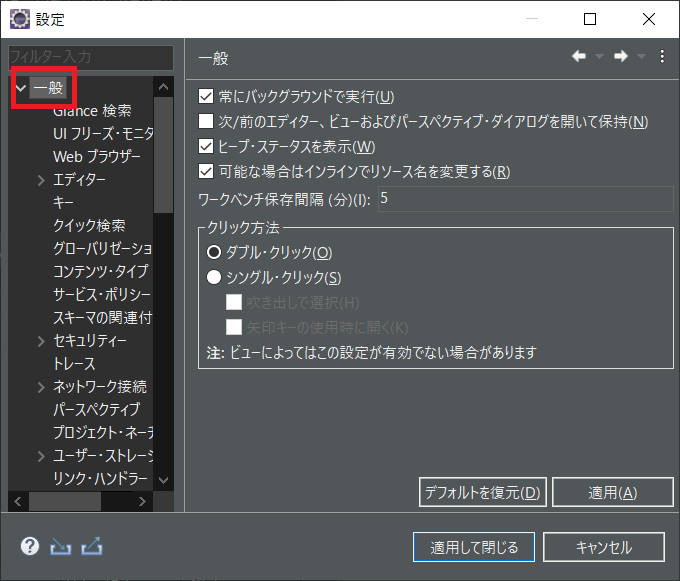Click the Eclipse icon in the title bar
This screenshot has width=680, height=581.
20,19
